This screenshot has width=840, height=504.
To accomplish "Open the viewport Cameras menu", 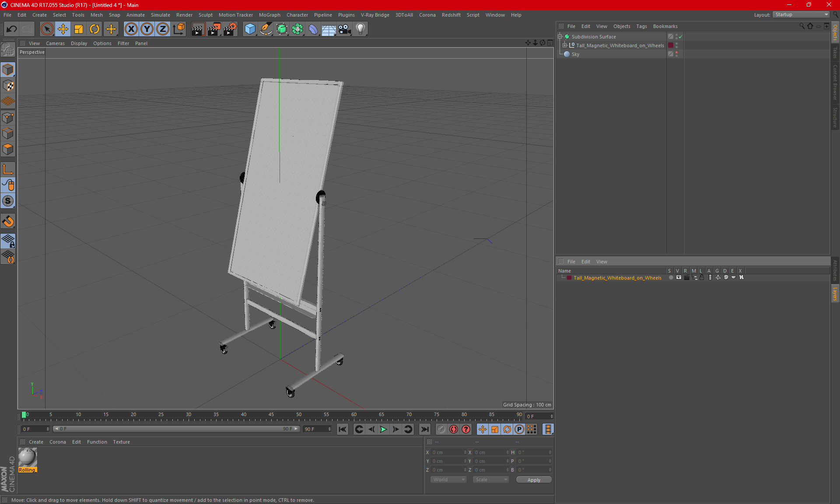I will (x=55, y=43).
